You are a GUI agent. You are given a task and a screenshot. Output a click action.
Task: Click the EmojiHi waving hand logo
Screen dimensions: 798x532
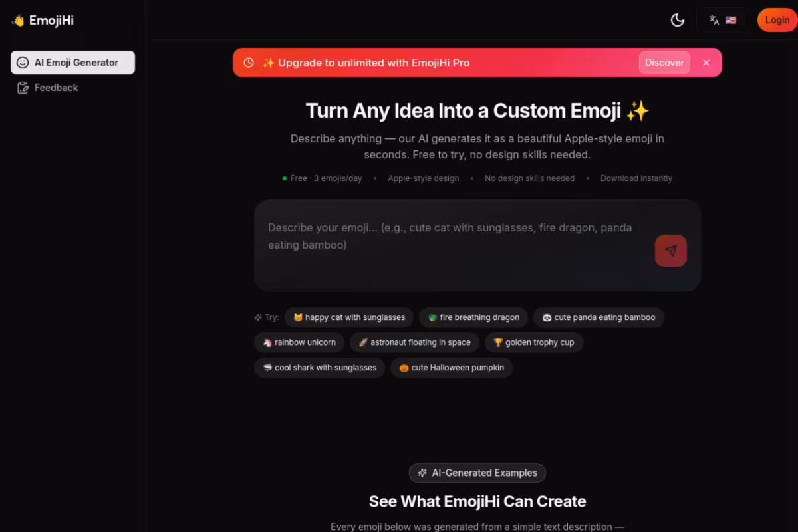[43, 20]
